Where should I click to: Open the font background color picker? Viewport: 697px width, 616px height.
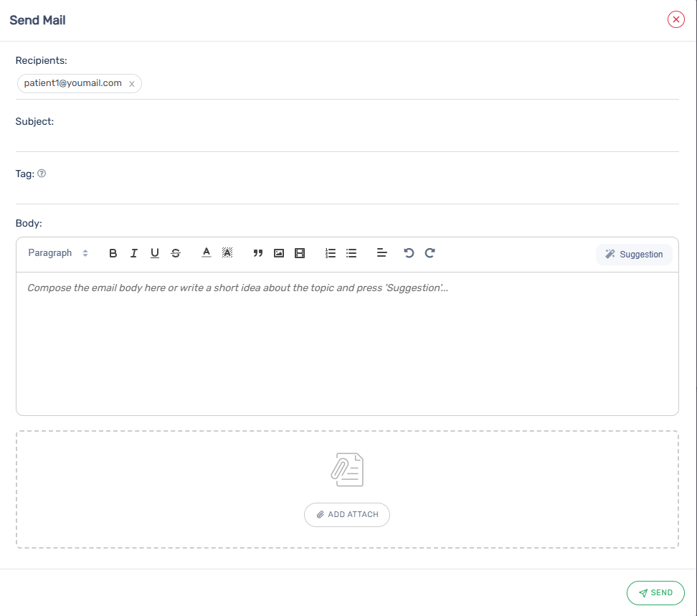pos(227,253)
